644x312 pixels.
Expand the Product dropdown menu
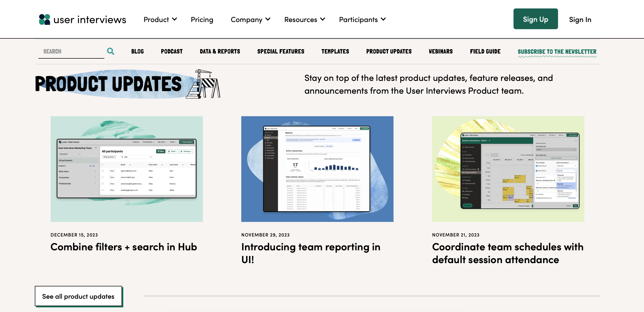[x=160, y=19]
